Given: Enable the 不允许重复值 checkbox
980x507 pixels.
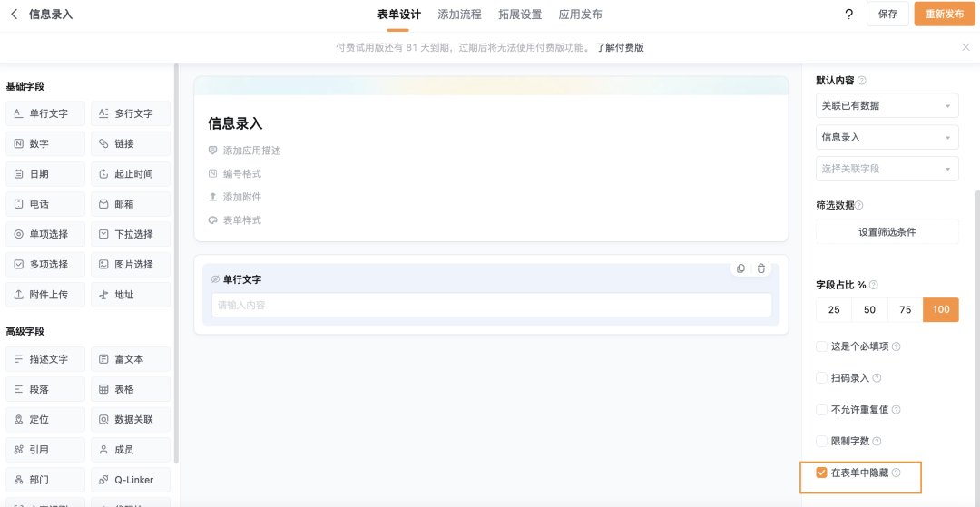Looking at the screenshot, I should tap(822, 410).
